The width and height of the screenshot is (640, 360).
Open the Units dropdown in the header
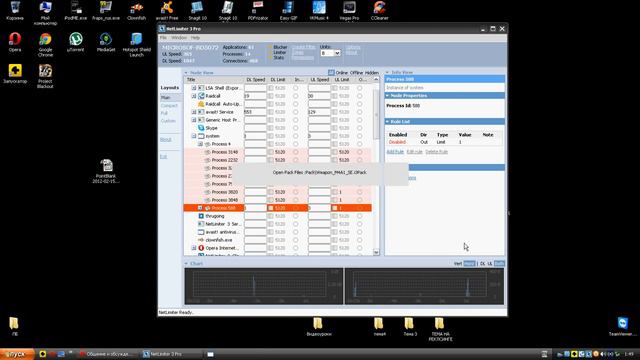coord(330,53)
